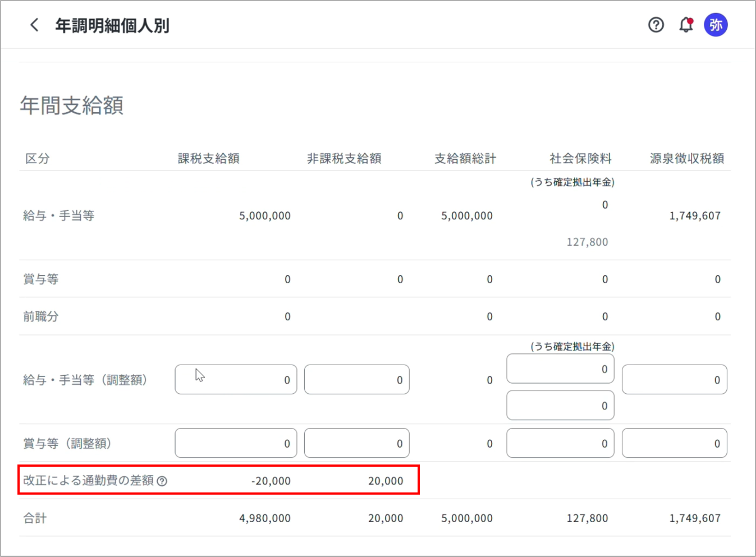Click the 年調明細個人別 page title
Viewport: 756px width, 557px height.
click(112, 26)
